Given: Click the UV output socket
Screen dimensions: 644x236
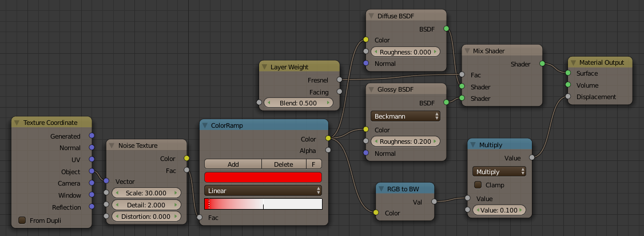Looking at the screenshot, I should [92, 159].
